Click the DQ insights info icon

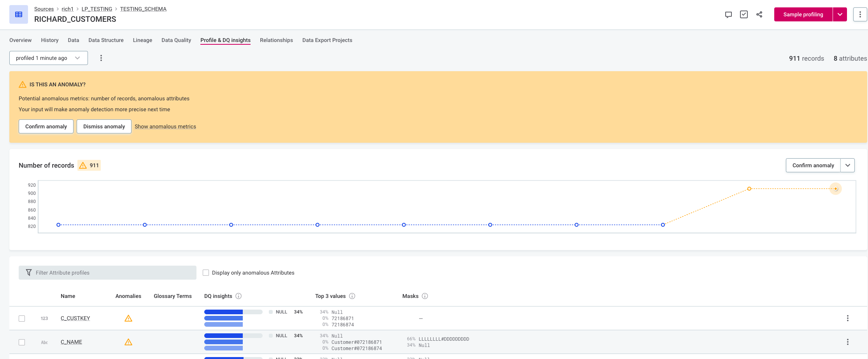coord(238,296)
